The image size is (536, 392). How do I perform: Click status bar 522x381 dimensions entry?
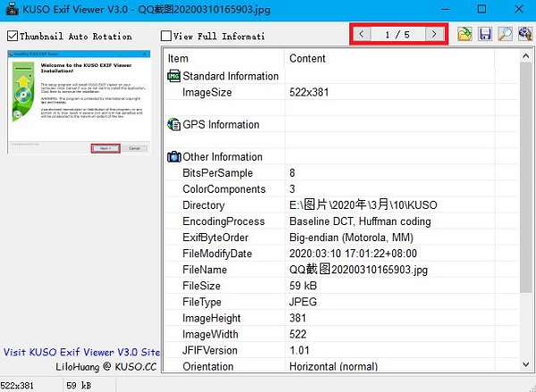pos(17,386)
